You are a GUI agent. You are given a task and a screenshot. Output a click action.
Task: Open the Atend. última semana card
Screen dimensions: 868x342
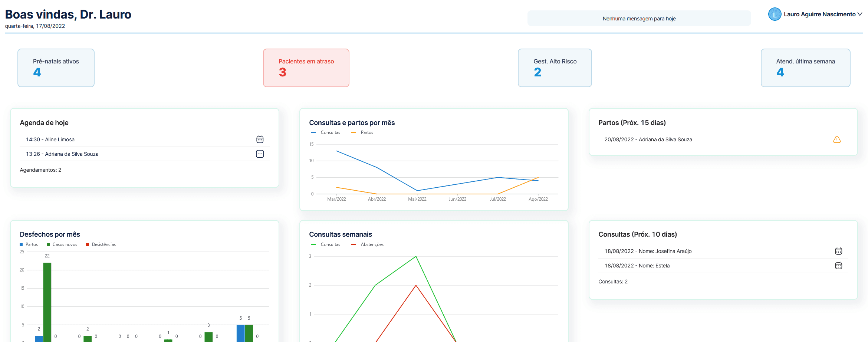pos(805,68)
